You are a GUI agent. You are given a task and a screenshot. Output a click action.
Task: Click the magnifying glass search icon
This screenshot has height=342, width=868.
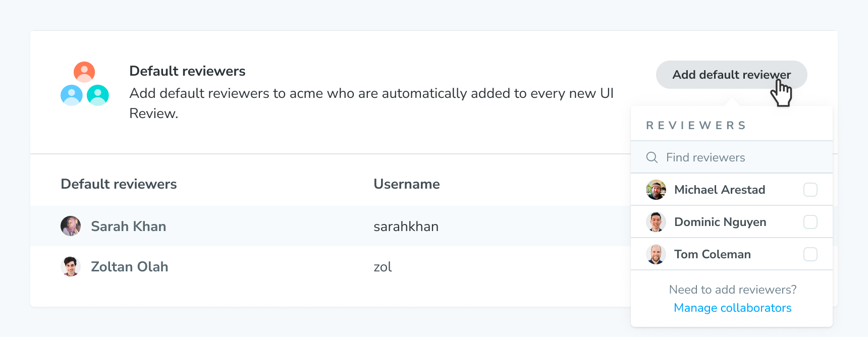coord(652,157)
